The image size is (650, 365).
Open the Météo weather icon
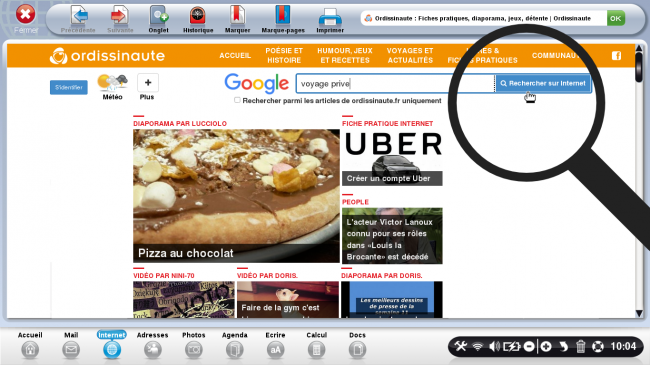[112, 87]
